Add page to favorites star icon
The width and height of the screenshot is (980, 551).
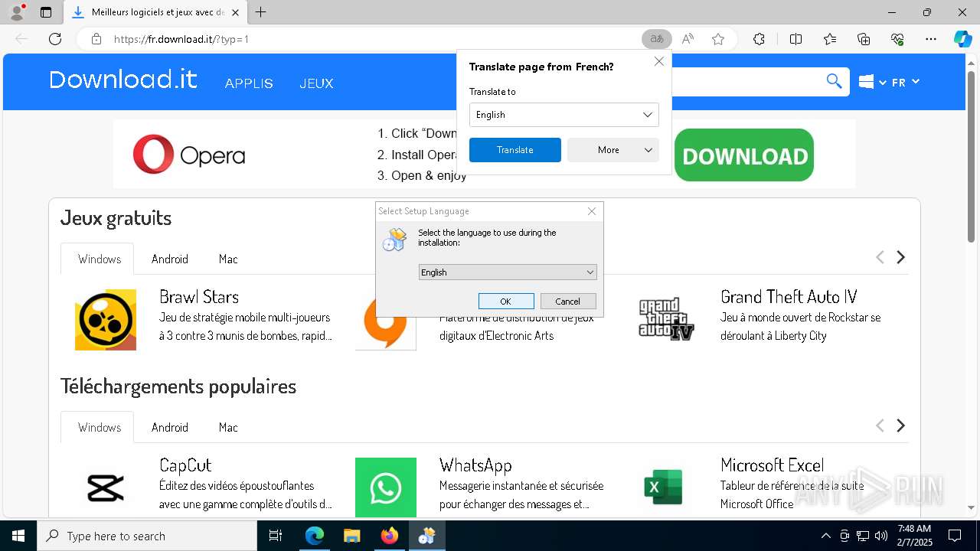pos(718,39)
